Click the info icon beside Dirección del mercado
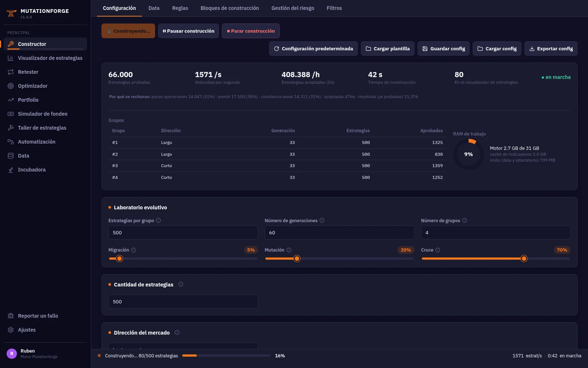The image size is (588, 368). point(177,332)
